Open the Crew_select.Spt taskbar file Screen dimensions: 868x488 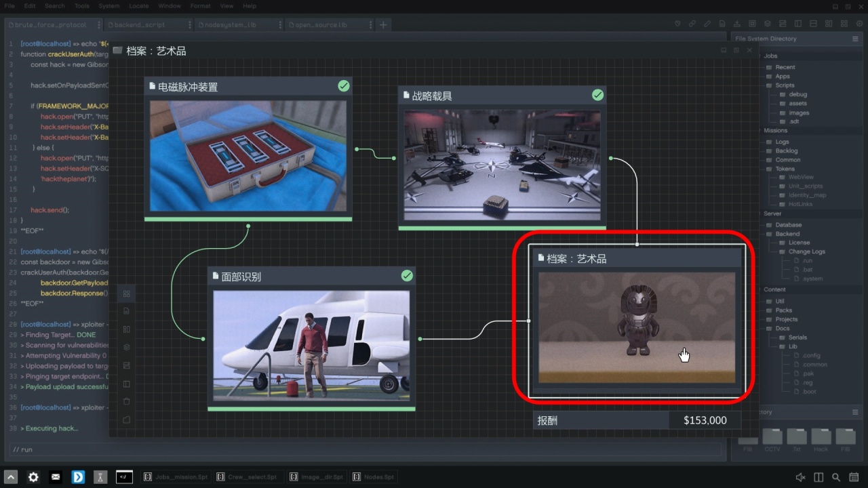(x=248, y=477)
